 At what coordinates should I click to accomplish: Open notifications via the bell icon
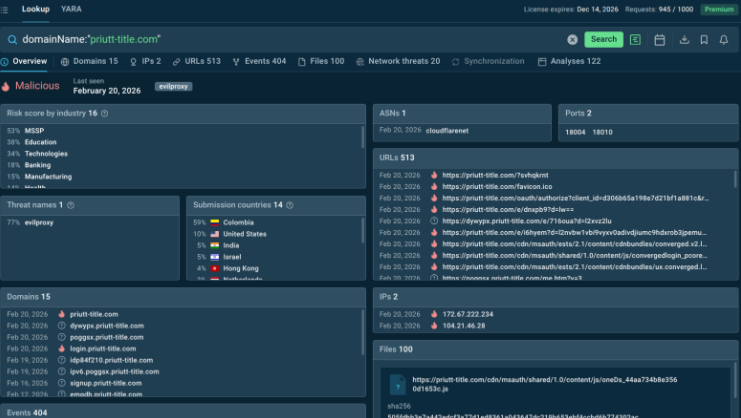click(x=724, y=40)
